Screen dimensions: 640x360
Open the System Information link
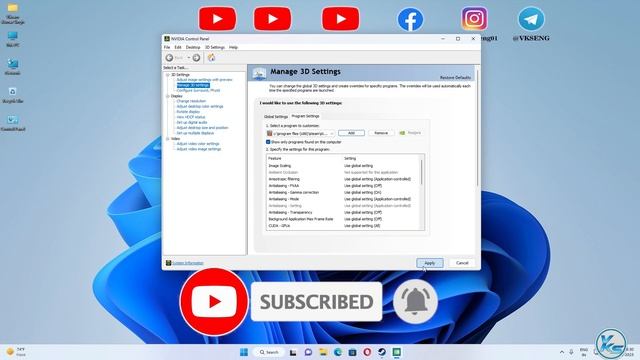(187, 263)
